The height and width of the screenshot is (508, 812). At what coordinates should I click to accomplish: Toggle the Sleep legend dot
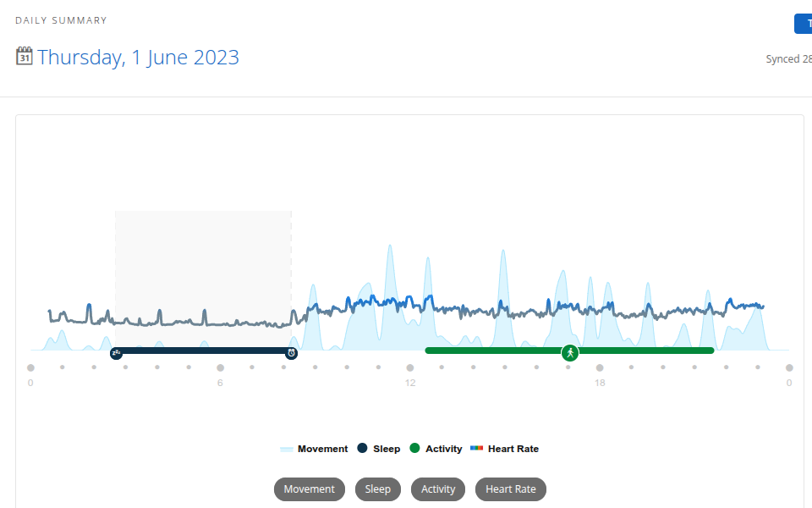pyautogui.click(x=363, y=448)
